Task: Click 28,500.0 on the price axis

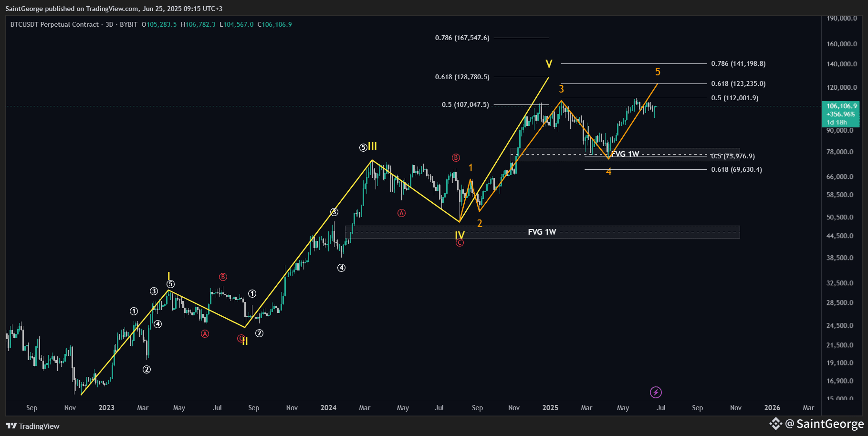Action: pos(840,302)
